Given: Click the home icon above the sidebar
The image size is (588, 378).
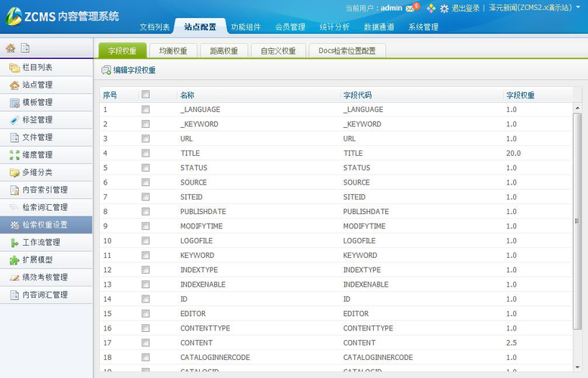Looking at the screenshot, I should tap(11, 48).
